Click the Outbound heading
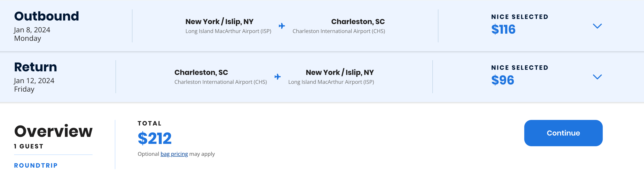The width and height of the screenshot is (644, 181). (x=47, y=16)
